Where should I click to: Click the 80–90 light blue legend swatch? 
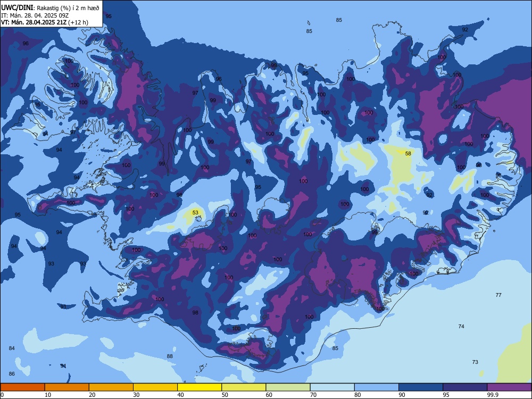pyautogui.click(x=377, y=387)
